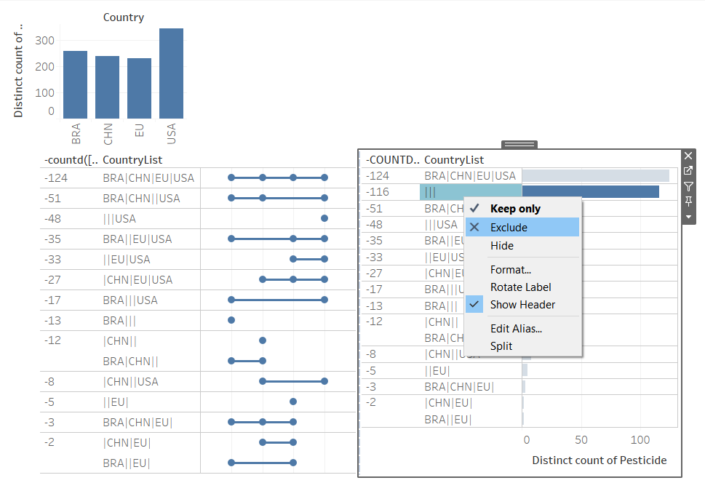
Task: Open Edit Alias... dialog
Action: point(516,328)
